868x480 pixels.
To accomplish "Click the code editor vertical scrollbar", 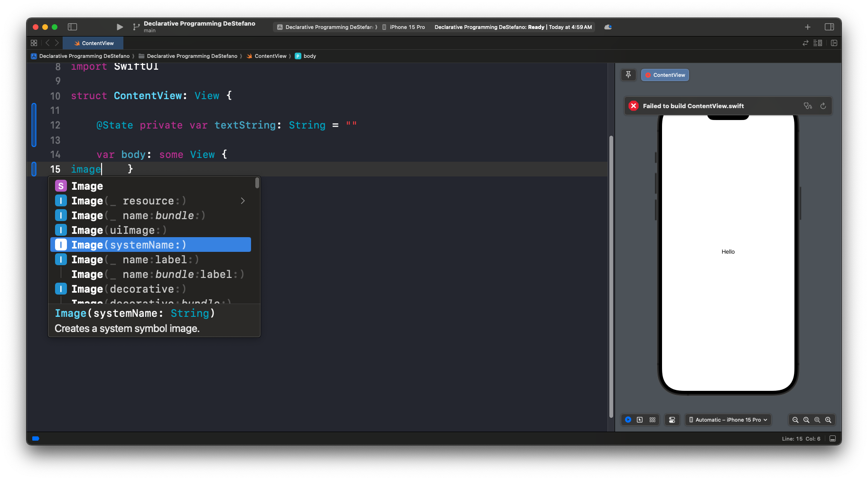I will [611, 277].
